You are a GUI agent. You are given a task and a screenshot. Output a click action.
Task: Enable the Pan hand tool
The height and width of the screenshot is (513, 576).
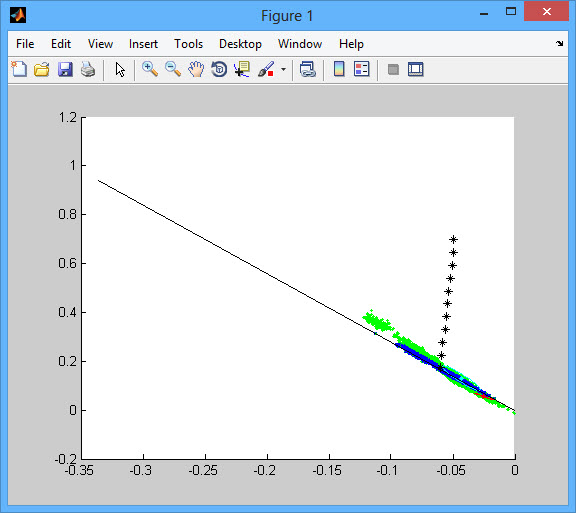coord(196,69)
